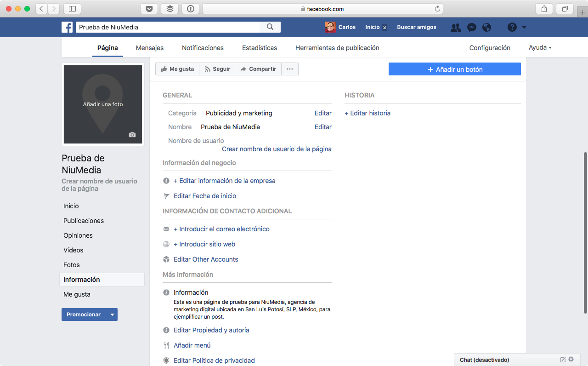
Task: Click the camera icon on the profile photo
Action: click(x=132, y=135)
